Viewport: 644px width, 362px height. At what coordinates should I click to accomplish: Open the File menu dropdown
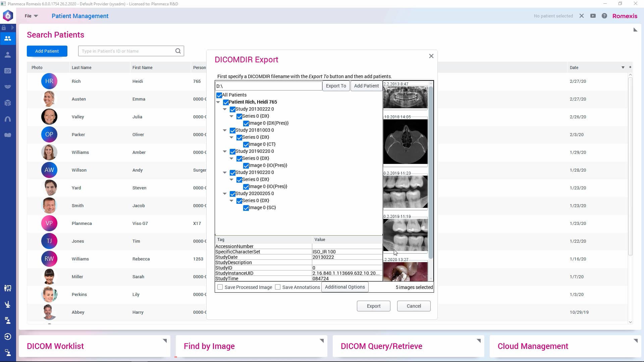[31, 16]
